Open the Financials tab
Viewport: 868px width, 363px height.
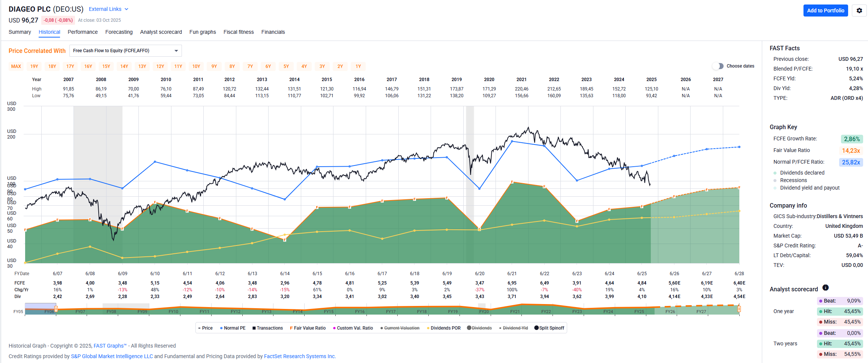click(x=273, y=32)
